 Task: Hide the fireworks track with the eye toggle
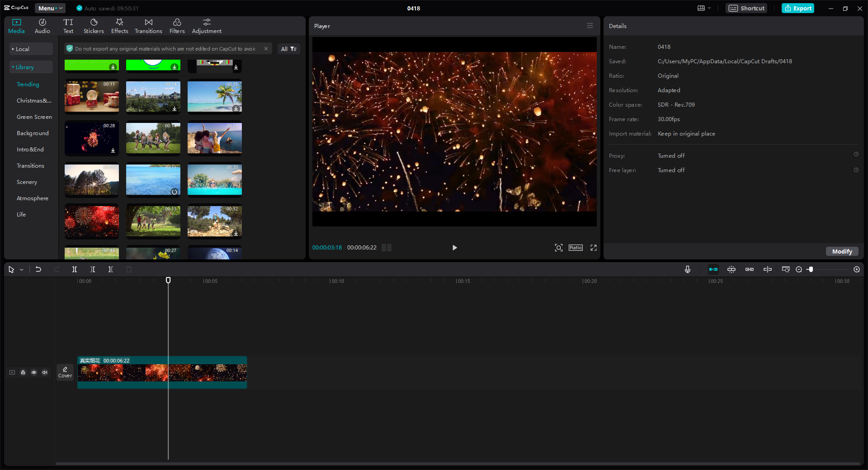(34, 372)
